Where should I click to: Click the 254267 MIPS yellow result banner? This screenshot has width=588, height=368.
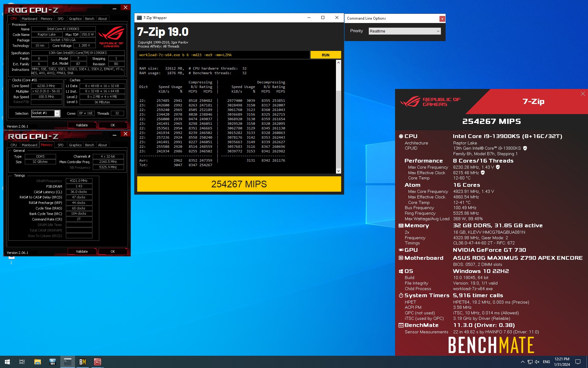coord(239,184)
